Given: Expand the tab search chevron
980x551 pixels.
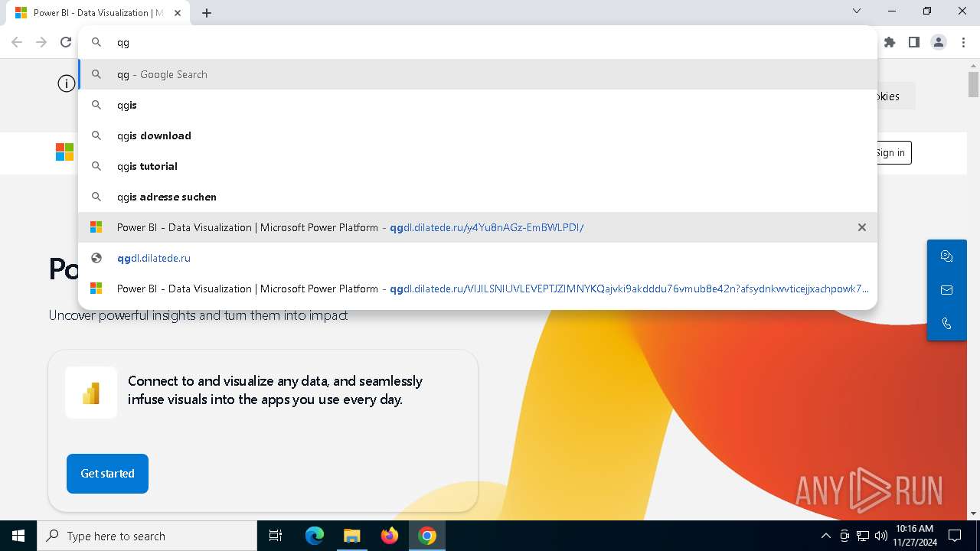Looking at the screenshot, I should click(x=857, y=11).
